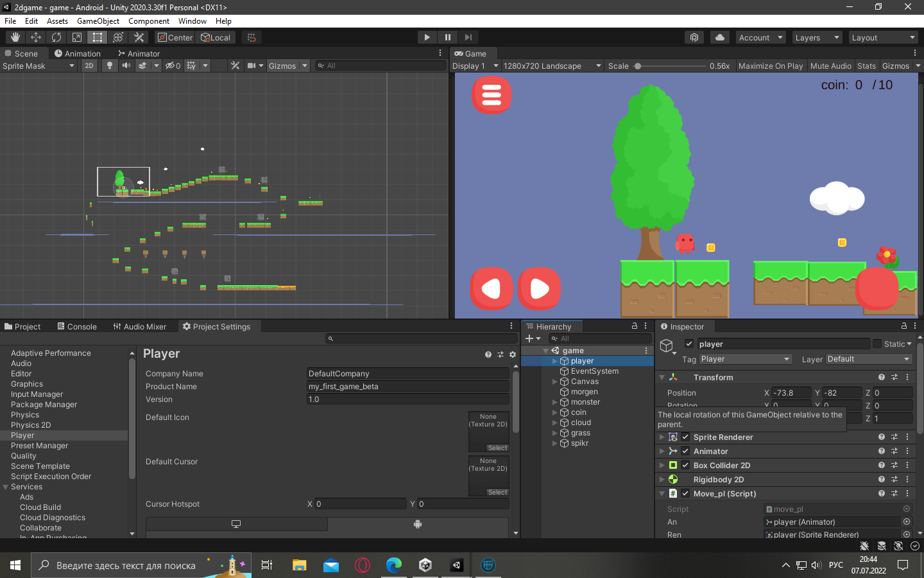This screenshot has width=924, height=578.
Task: Switch to the Animator tab
Action: (139, 53)
